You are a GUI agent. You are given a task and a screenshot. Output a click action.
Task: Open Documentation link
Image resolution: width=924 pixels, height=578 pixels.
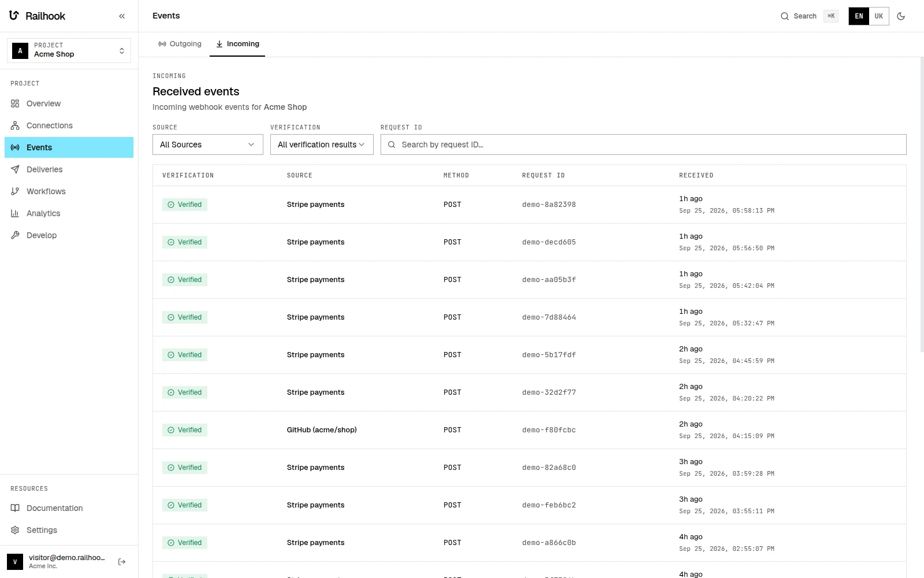point(69,508)
